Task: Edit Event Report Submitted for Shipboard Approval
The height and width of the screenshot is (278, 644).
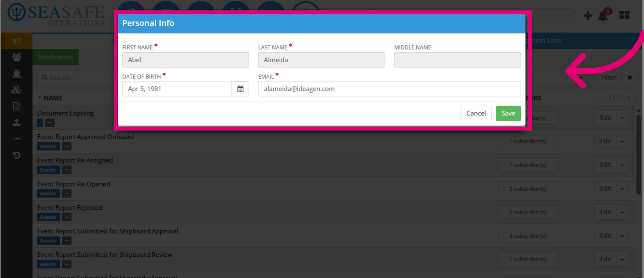Action: coord(605,235)
